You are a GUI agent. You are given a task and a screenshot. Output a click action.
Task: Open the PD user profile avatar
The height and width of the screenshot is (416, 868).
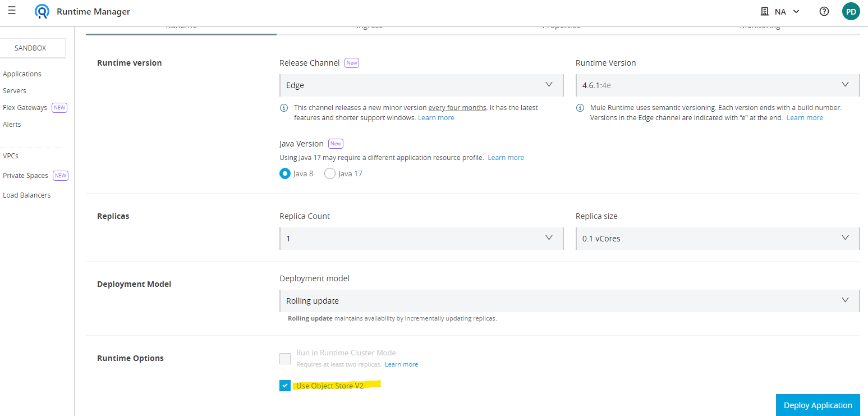pyautogui.click(x=851, y=11)
